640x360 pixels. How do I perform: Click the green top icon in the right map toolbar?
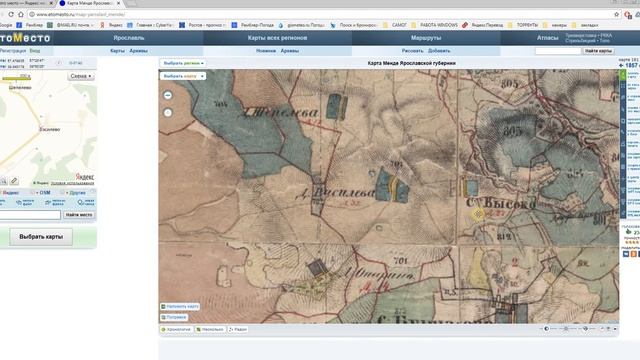[622, 75]
